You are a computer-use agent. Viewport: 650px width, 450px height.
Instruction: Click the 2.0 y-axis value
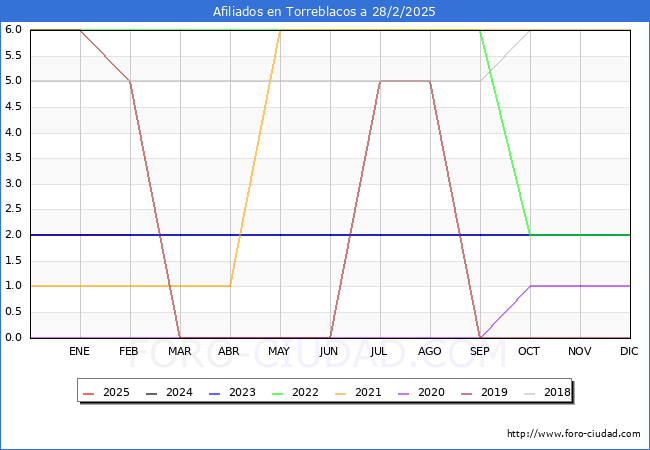point(13,235)
